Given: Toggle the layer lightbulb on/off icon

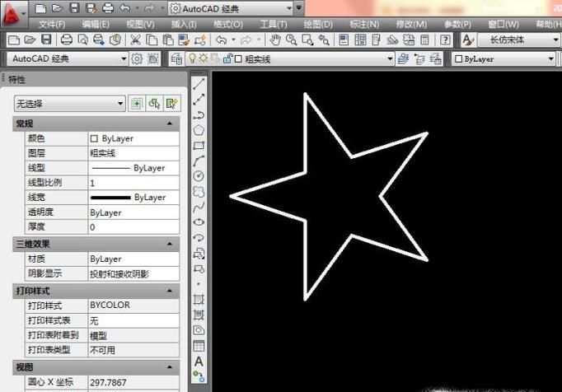Looking at the screenshot, I should (x=193, y=59).
